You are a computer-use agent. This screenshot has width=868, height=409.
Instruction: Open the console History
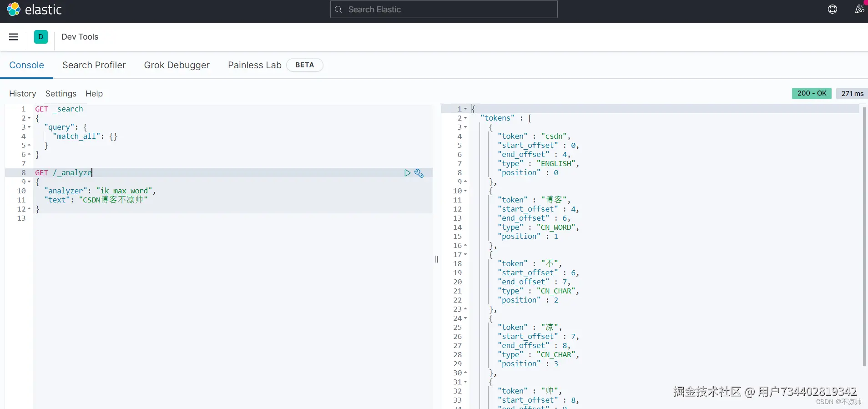22,94
